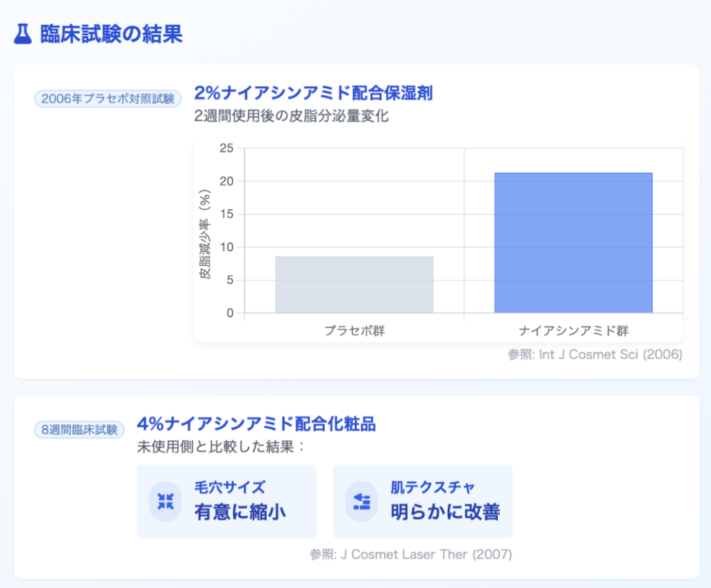Click the shrink arrows icon for 毛穴サイズ
The height and width of the screenshot is (588, 711).
165,501
